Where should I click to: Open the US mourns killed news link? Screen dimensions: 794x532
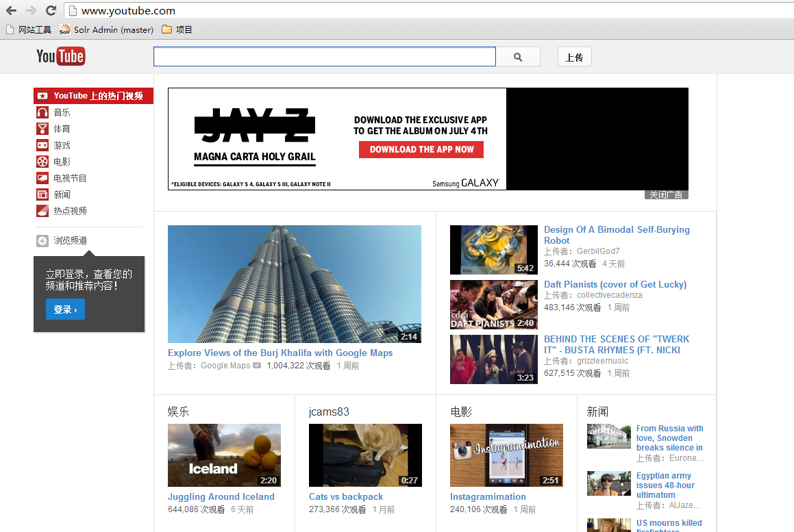(x=669, y=525)
